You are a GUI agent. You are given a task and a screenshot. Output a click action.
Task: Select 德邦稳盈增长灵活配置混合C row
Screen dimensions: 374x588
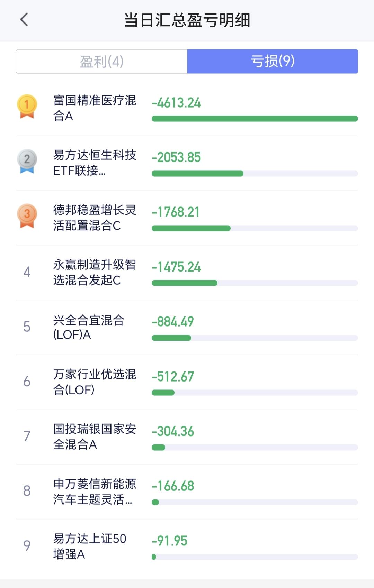[187, 218]
